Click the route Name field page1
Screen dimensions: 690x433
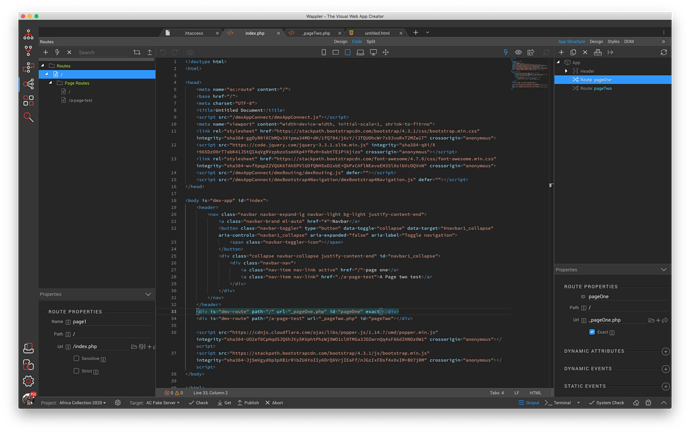(112, 322)
